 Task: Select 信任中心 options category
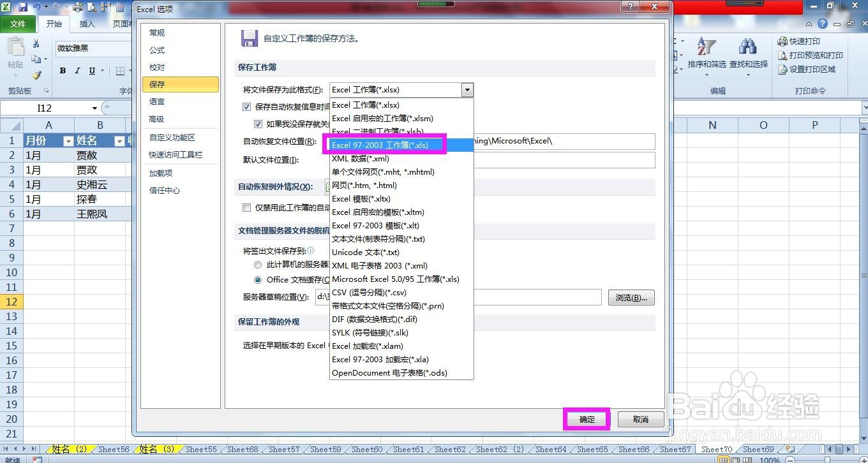pyautogui.click(x=181, y=190)
